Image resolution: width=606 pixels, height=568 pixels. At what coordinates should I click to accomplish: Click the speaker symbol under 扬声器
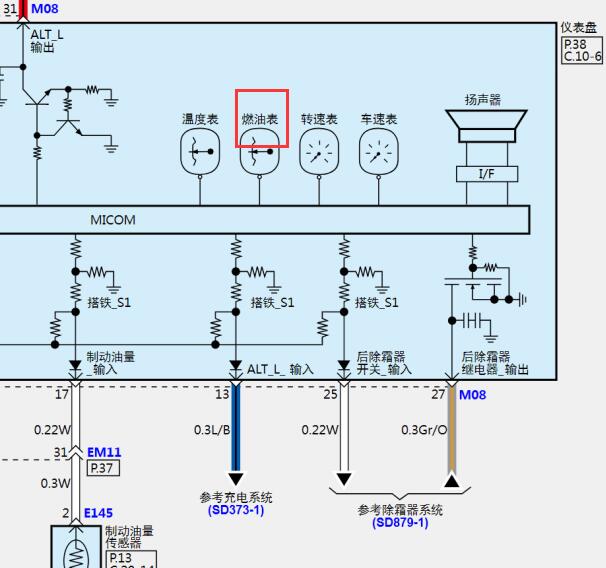(486, 126)
